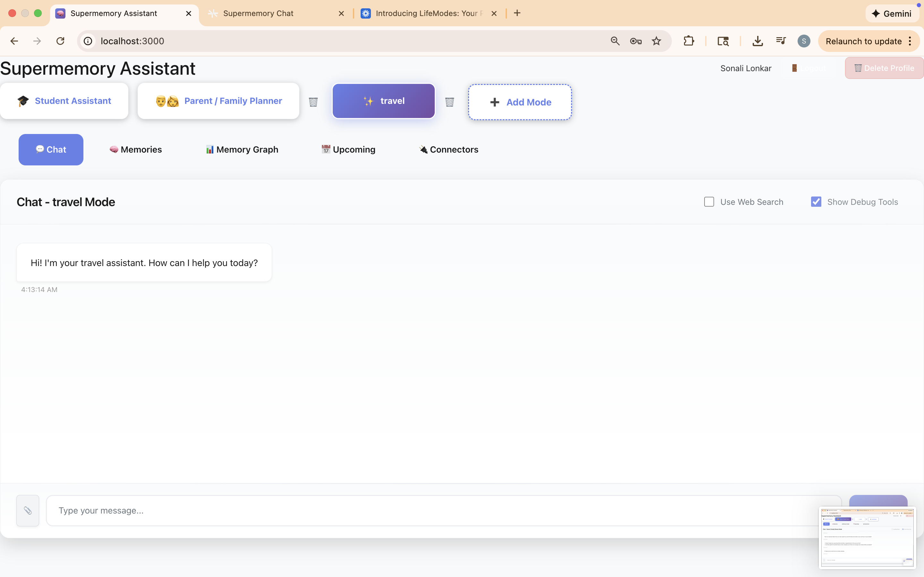Reload the page
The height and width of the screenshot is (577, 924).
(x=60, y=41)
